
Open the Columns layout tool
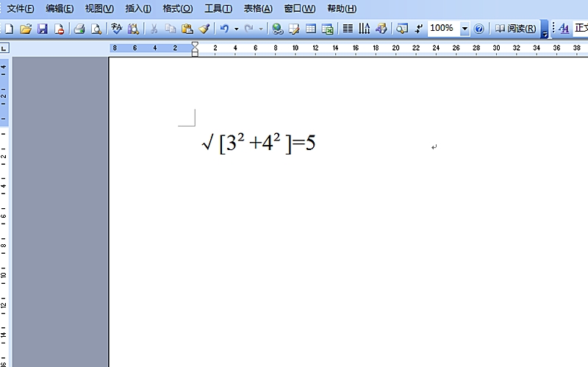[348, 29]
